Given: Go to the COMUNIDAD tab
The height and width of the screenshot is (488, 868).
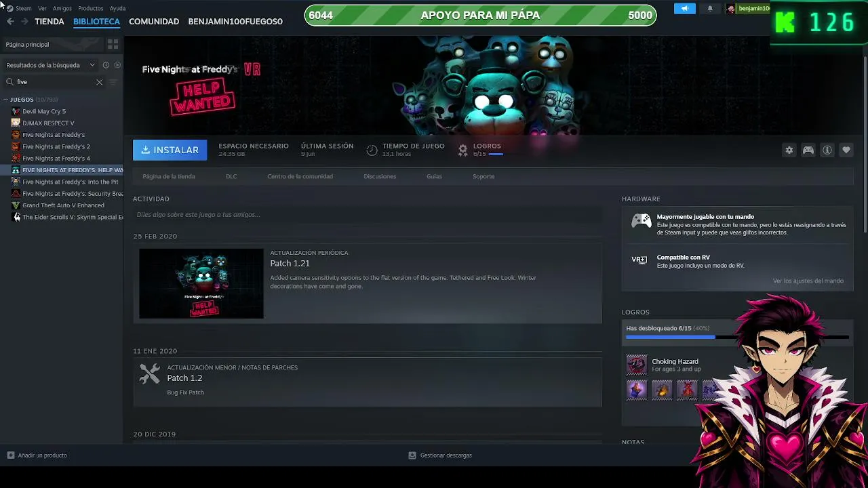Looking at the screenshot, I should 154,22.
